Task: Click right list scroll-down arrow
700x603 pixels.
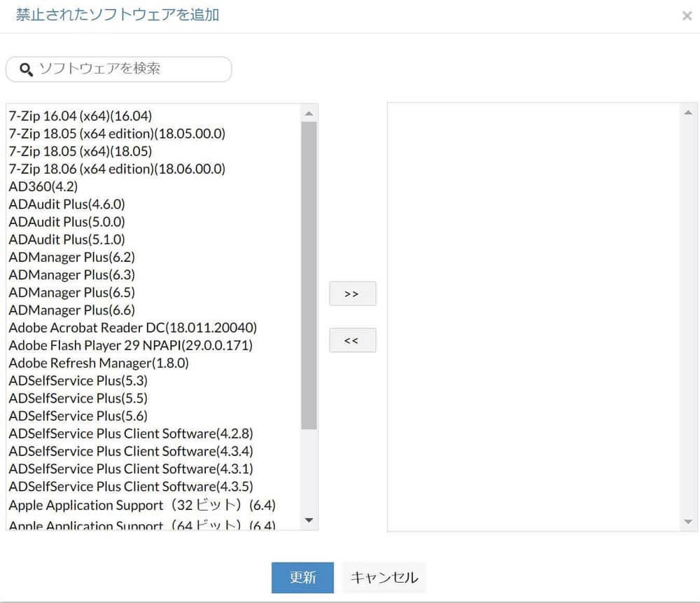Action: pyautogui.click(x=688, y=522)
